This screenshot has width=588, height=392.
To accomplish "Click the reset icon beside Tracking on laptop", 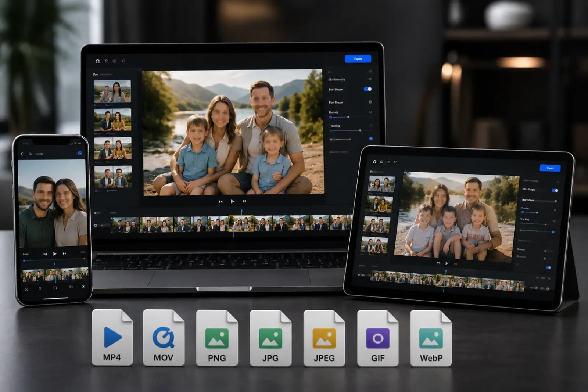I will point(371,126).
